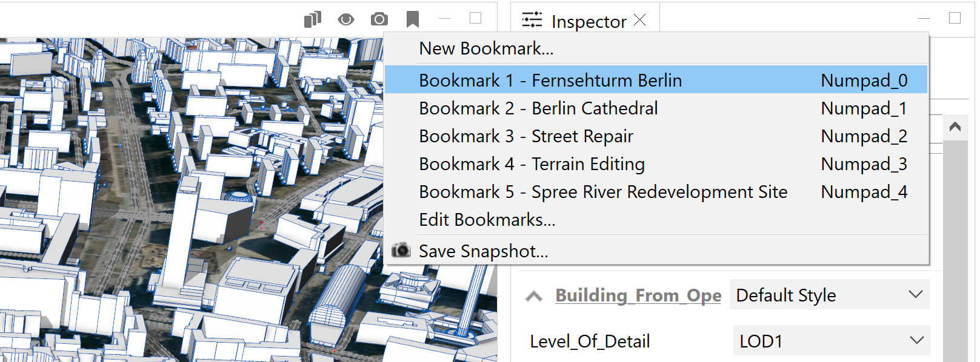This screenshot has height=362, width=980.
Task: Open the multi-view layout icon in viewport toolbar
Action: click(313, 19)
